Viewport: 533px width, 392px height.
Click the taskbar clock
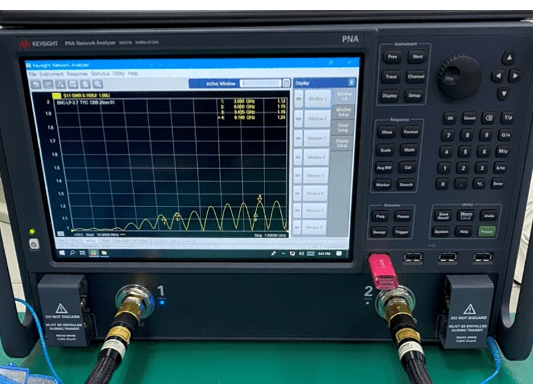pyautogui.click(x=324, y=254)
